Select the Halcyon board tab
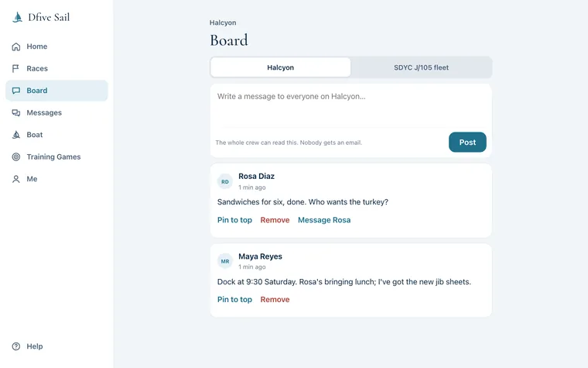This screenshot has height=368, width=588. tap(281, 67)
